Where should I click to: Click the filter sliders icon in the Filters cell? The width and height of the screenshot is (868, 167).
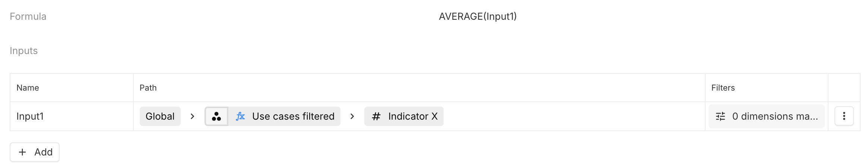720,117
